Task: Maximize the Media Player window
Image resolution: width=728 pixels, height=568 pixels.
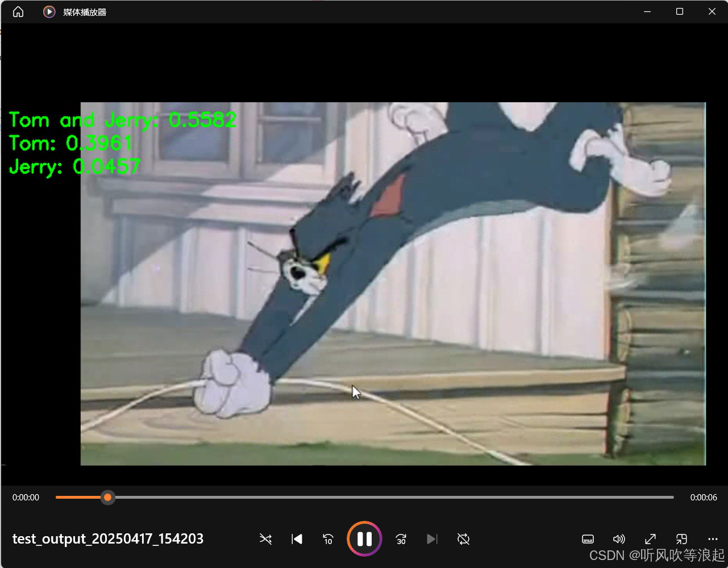Action: [x=680, y=11]
